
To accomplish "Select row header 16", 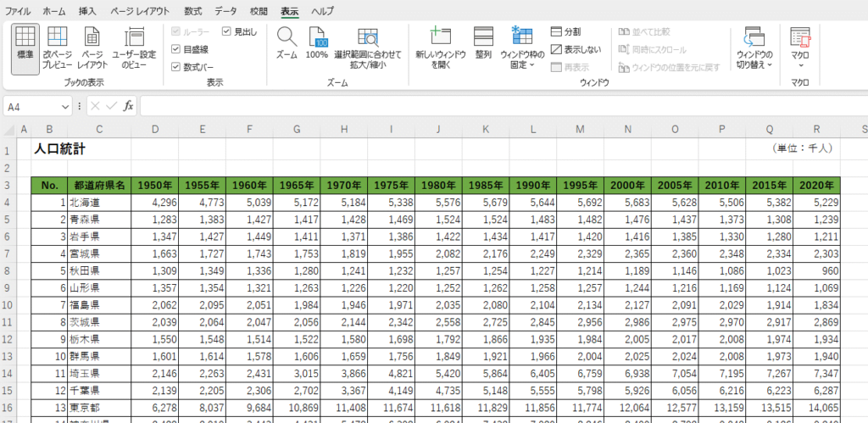I will (8, 409).
